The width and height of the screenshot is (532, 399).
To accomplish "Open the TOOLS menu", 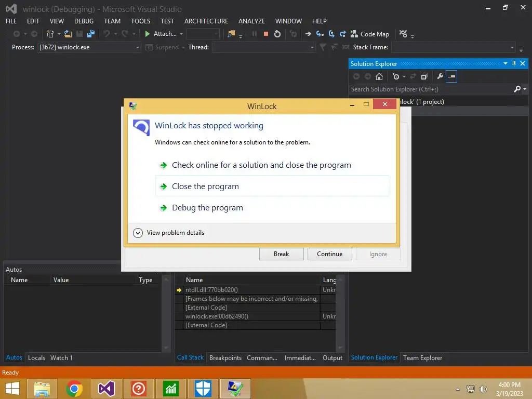I will pyautogui.click(x=140, y=21).
